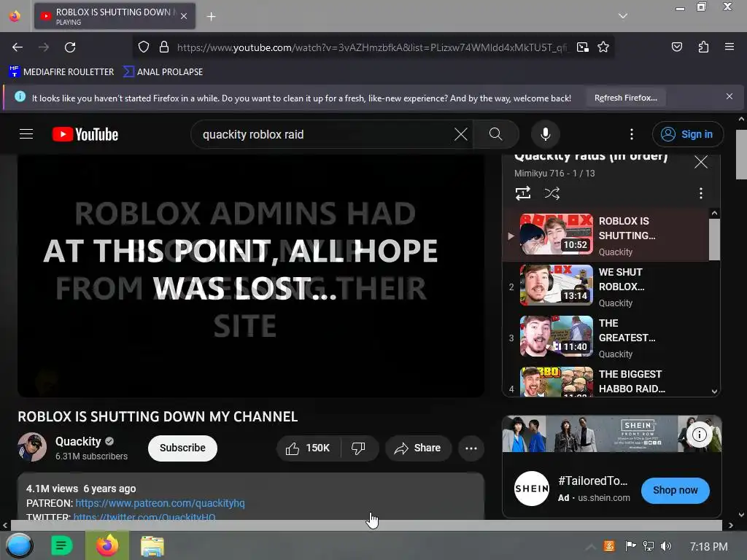Bookmark this page with star icon

pos(603,47)
